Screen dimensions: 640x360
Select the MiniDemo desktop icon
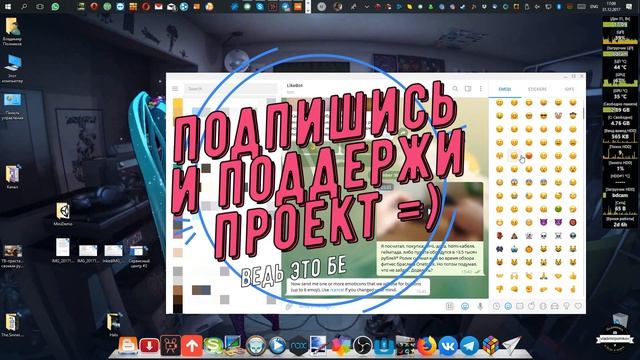click(63, 214)
